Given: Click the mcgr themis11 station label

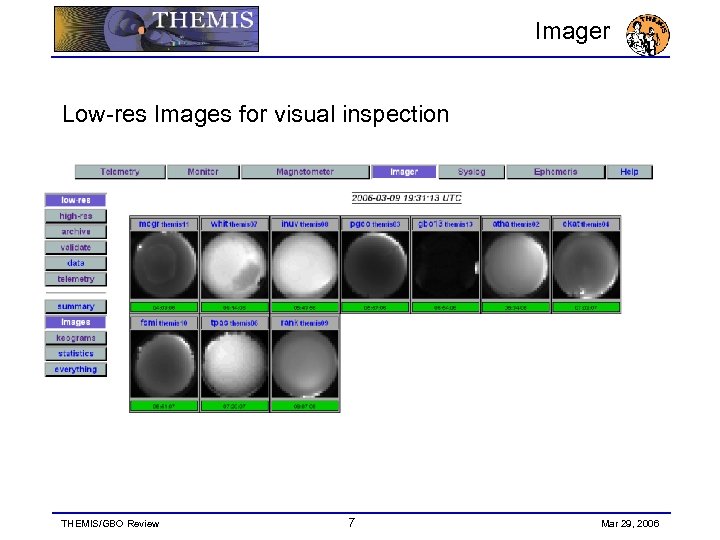Looking at the screenshot, I should pos(164,224).
